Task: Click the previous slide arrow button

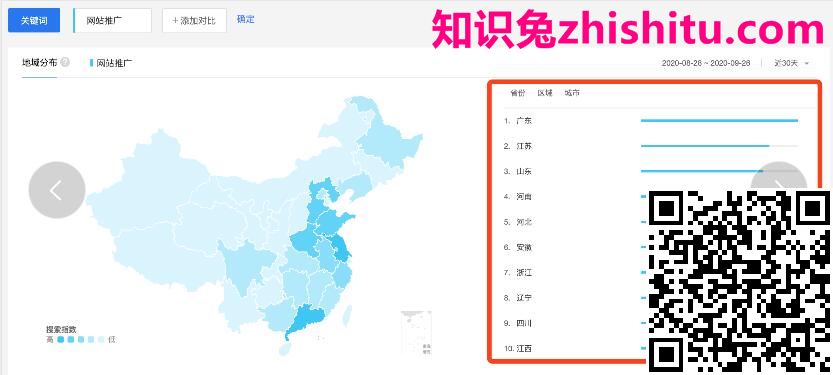Action: 57,190
